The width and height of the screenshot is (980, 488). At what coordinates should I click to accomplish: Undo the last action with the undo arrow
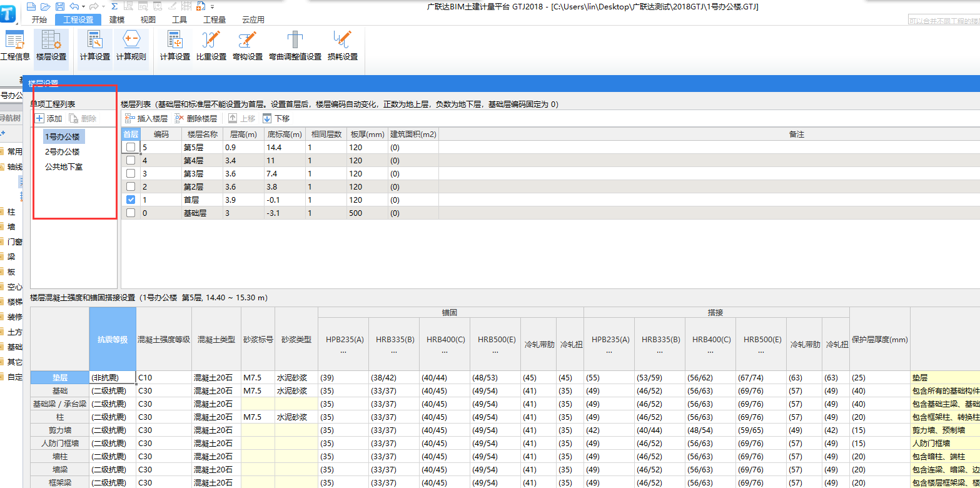click(x=74, y=6)
